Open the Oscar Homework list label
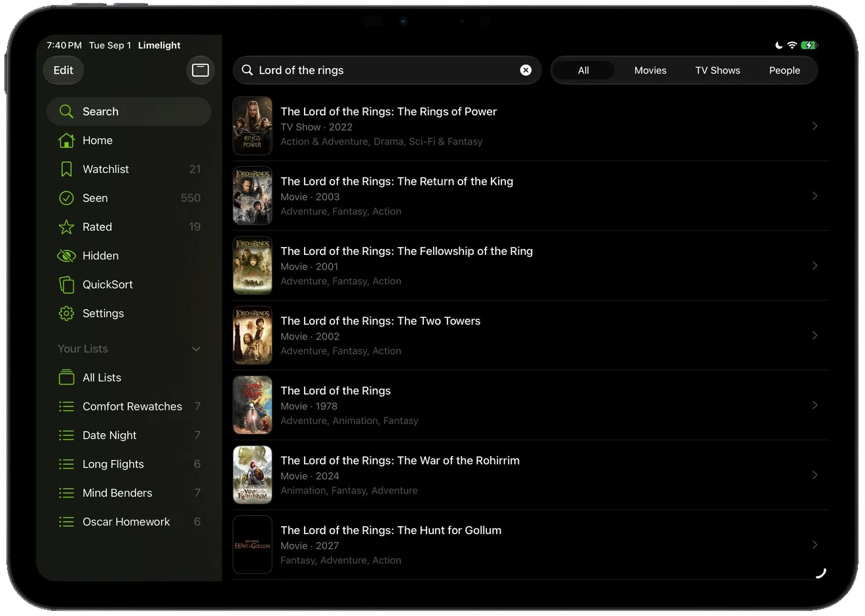The width and height of the screenshot is (865, 616). click(x=126, y=522)
